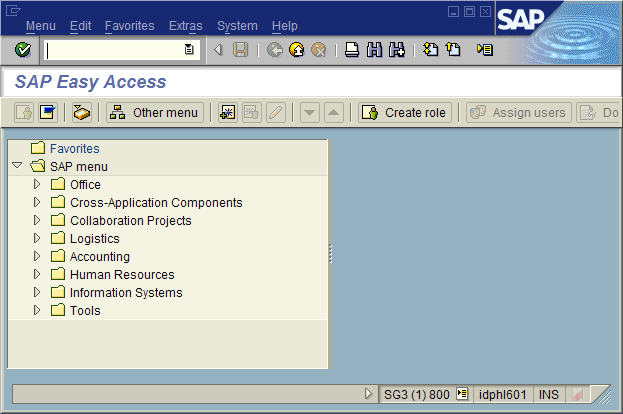Click the yellow Exit arrow icon

(x=297, y=50)
